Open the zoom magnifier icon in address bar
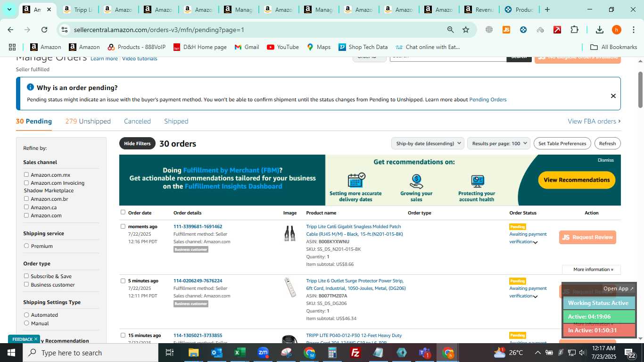Image resolution: width=644 pixels, height=362 pixels. pos(450,30)
